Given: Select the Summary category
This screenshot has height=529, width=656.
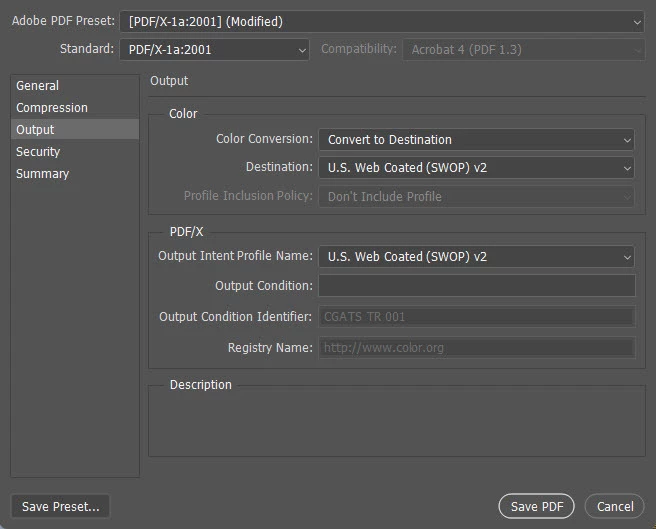Looking at the screenshot, I should (75, 174).
